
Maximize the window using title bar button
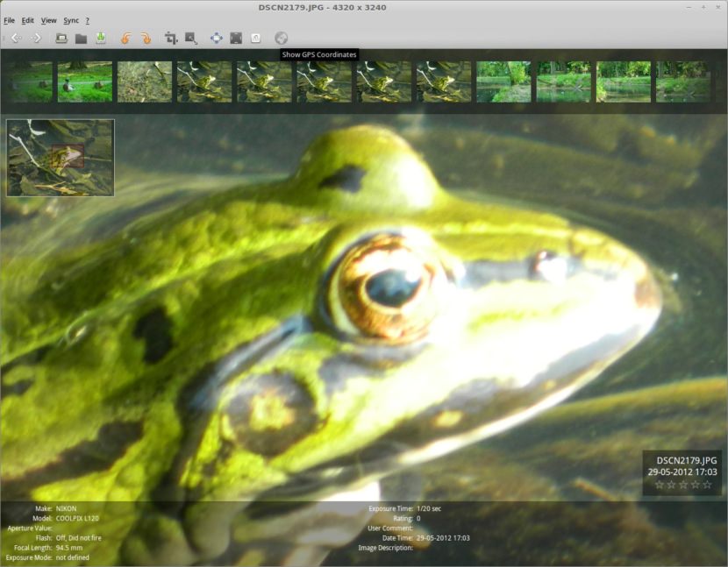pyautogui.click(x=703, y=7)
